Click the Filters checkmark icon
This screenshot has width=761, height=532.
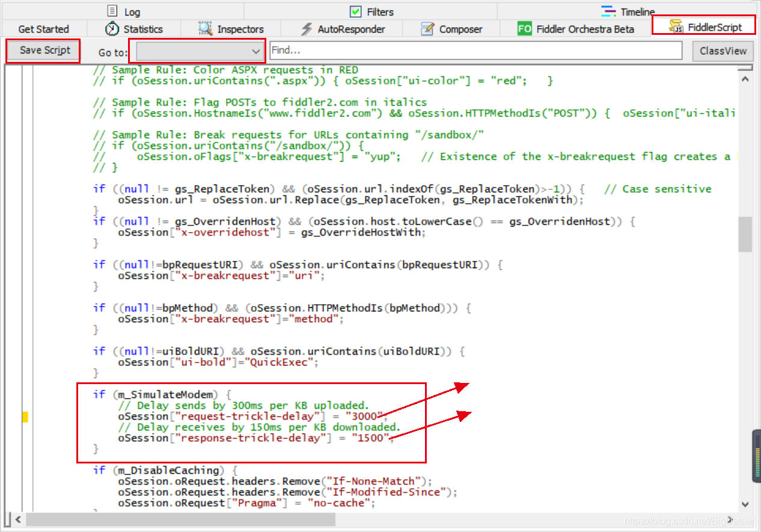pyautogui.click(x=356, y=11)
